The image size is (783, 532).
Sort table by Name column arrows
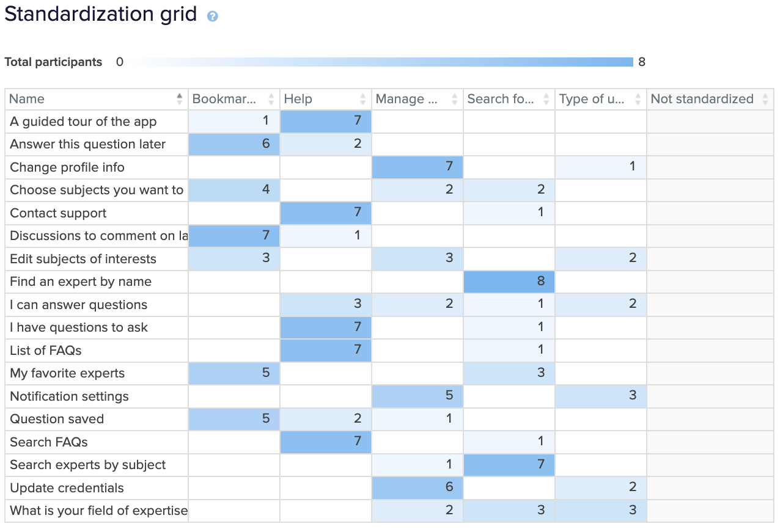click(179, 99)
